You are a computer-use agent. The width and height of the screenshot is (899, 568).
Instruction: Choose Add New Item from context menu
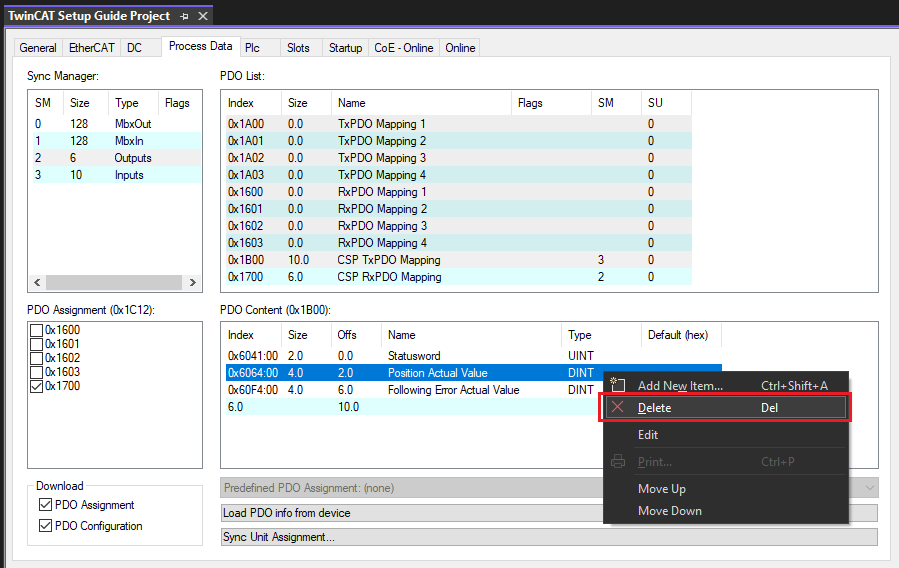click(x=726, y=386)
